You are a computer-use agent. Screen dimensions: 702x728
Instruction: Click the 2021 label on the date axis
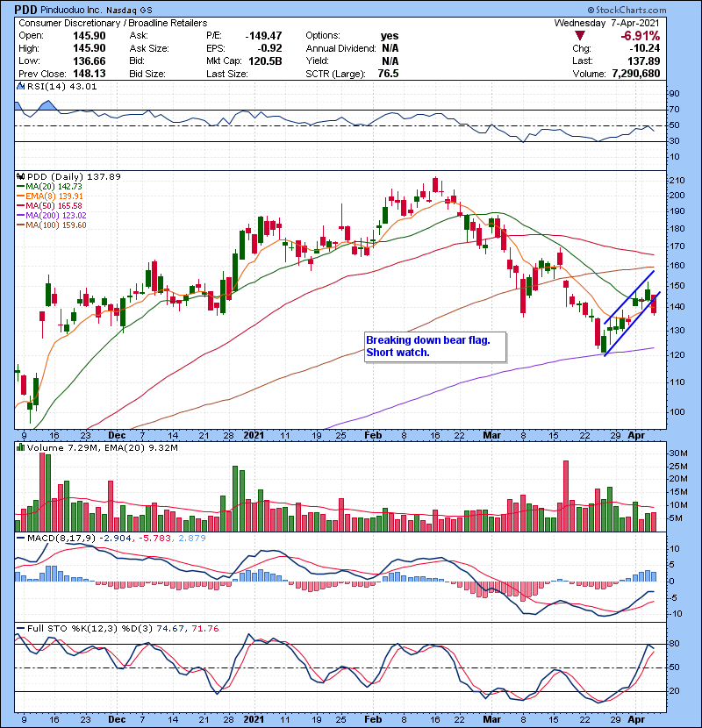(254, 434)
